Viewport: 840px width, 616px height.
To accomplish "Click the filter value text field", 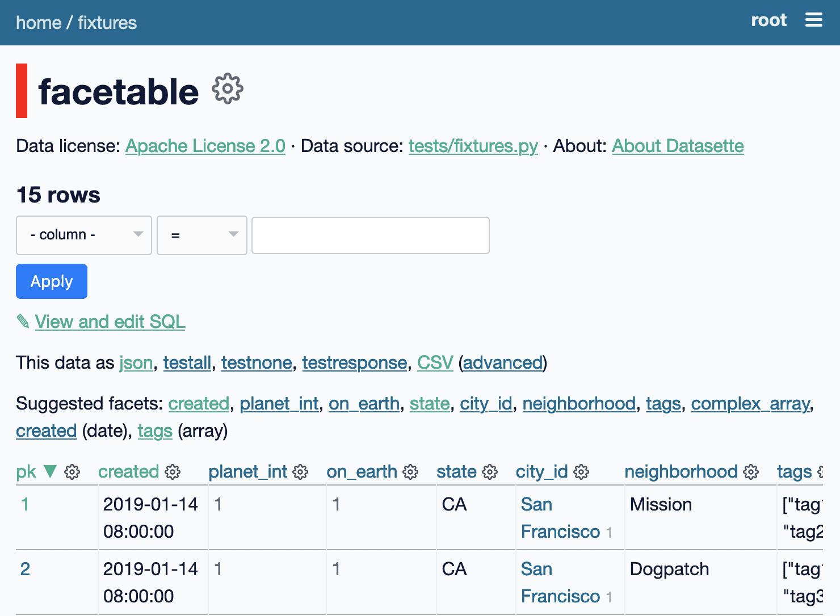I will pos(370,235).
